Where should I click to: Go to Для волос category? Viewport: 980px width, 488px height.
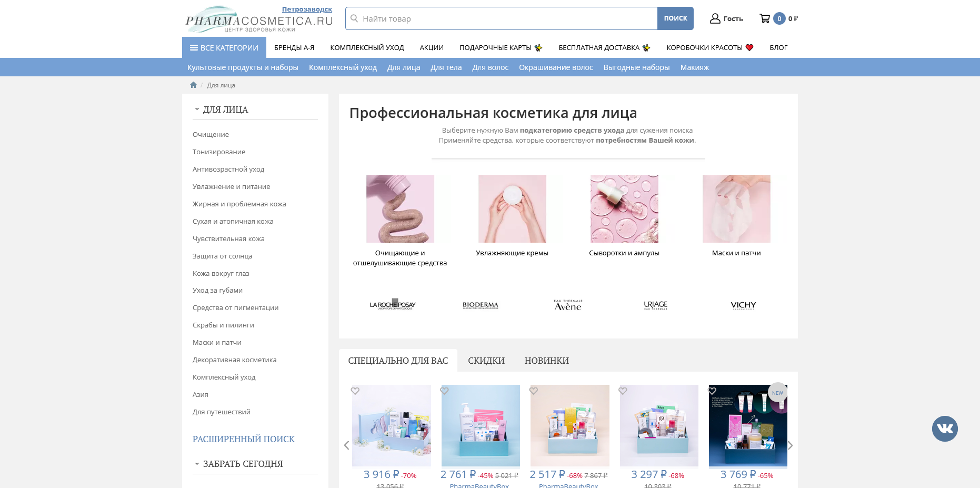tap(490, 67)
